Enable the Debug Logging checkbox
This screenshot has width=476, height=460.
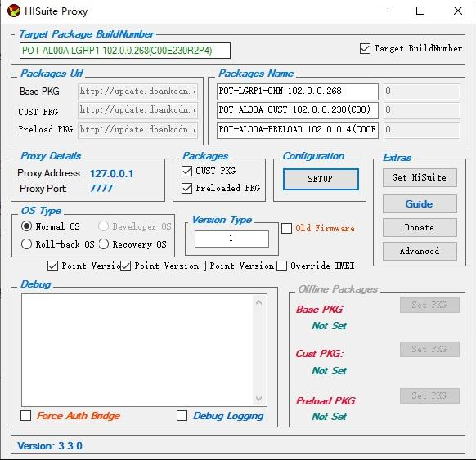[x=182, y=415]
